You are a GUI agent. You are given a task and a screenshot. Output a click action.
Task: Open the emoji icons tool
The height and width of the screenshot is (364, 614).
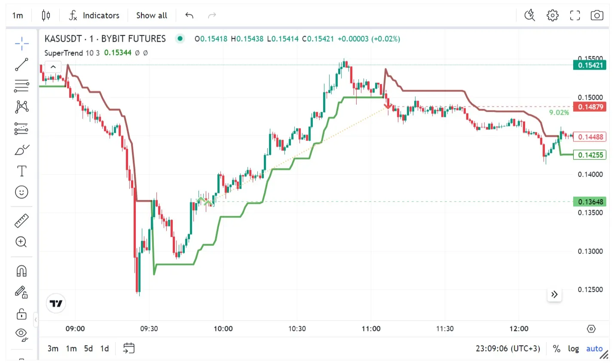click(21, 192)
